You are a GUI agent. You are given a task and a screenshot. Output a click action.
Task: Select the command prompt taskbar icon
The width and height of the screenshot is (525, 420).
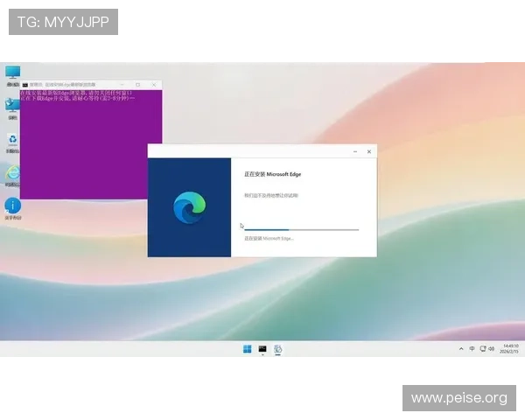[262, 349]
